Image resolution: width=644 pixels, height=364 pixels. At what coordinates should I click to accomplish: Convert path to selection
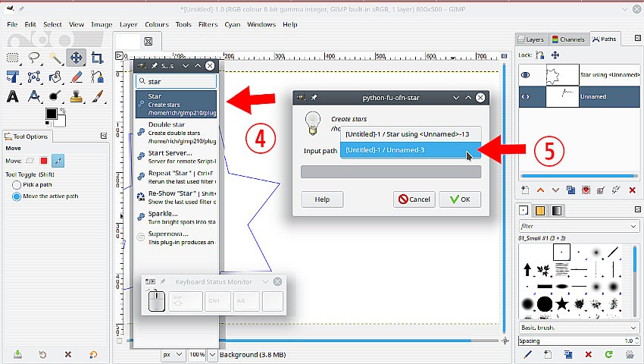tap(586, 190)
